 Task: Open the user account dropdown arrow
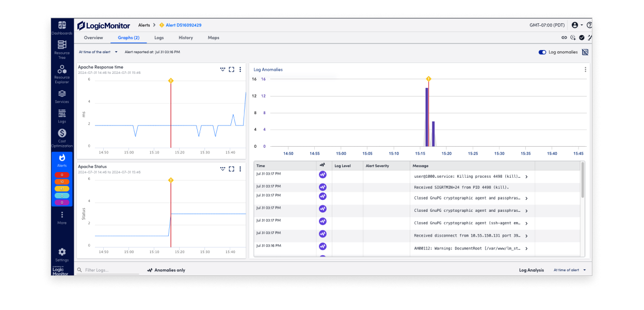(x=582, y=24)
